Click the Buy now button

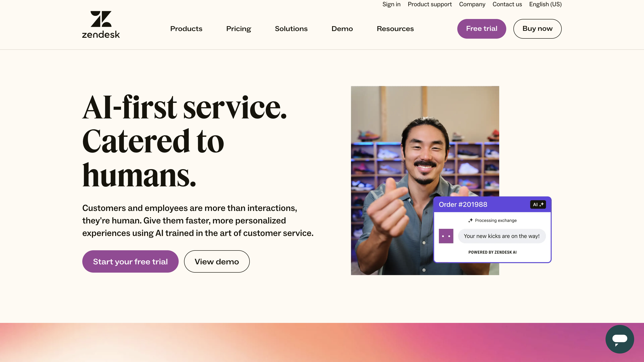coord(537,29)
